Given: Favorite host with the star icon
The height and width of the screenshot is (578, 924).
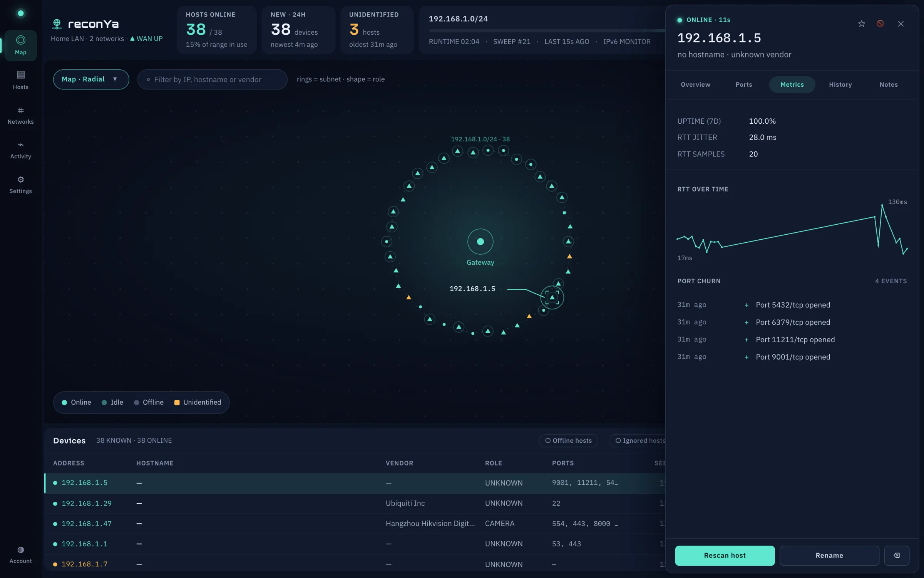Looking at the screenshot, I should tap(862, 24).
